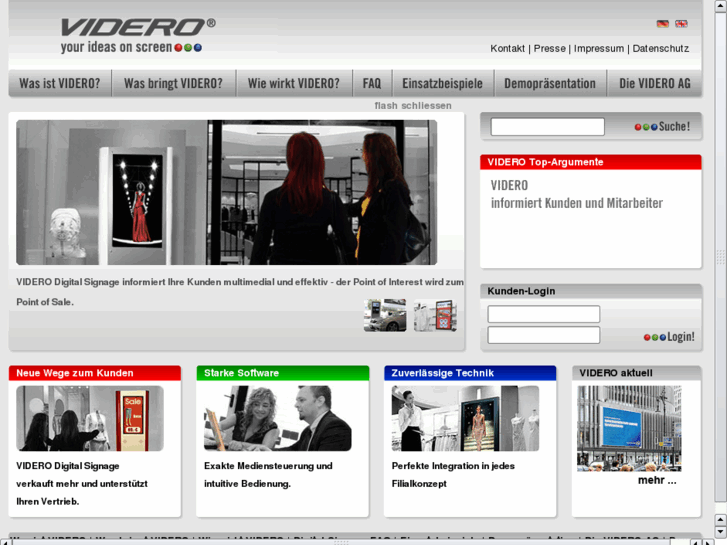Screen dimensions: 727x545
Task: Click text 'Perfekte Integration in jedes'
Action: (453, 466)
